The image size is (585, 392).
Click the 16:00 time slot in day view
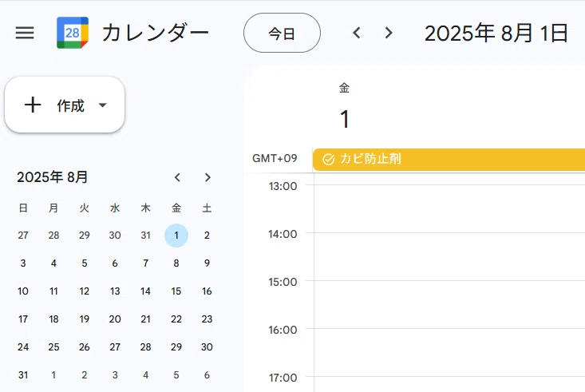coord(449,352)
